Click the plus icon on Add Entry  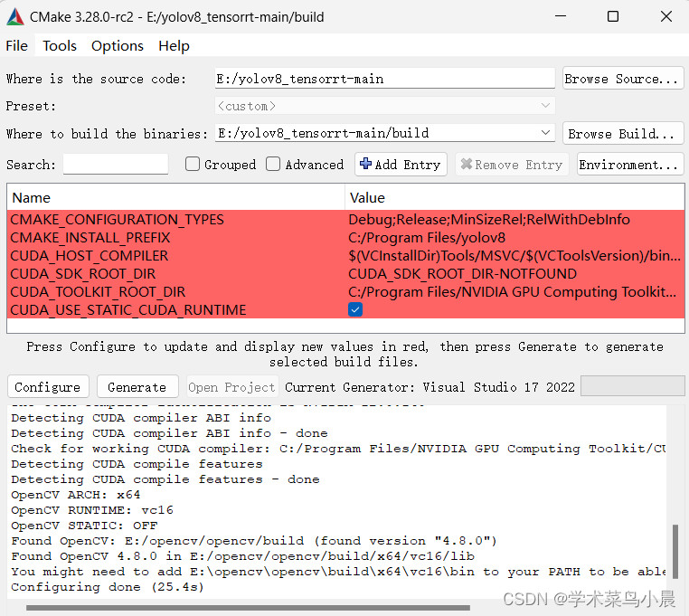(365, 164)
